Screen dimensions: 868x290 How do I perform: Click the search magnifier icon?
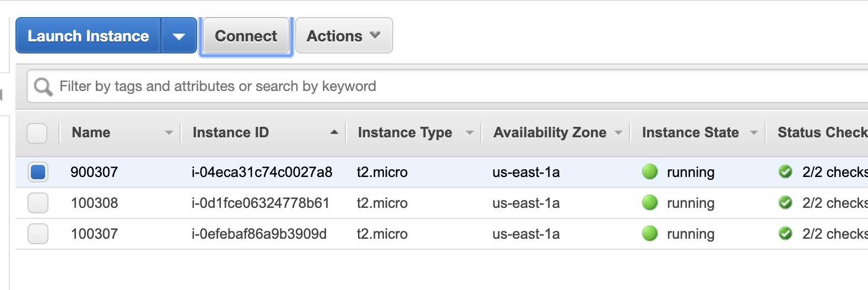click(x=43, y=87)
